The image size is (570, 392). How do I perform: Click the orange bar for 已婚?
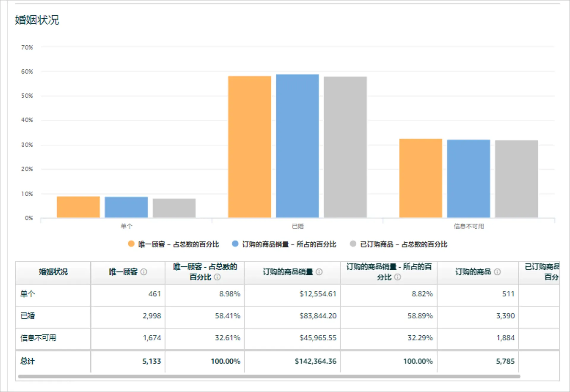coord(249,147)
